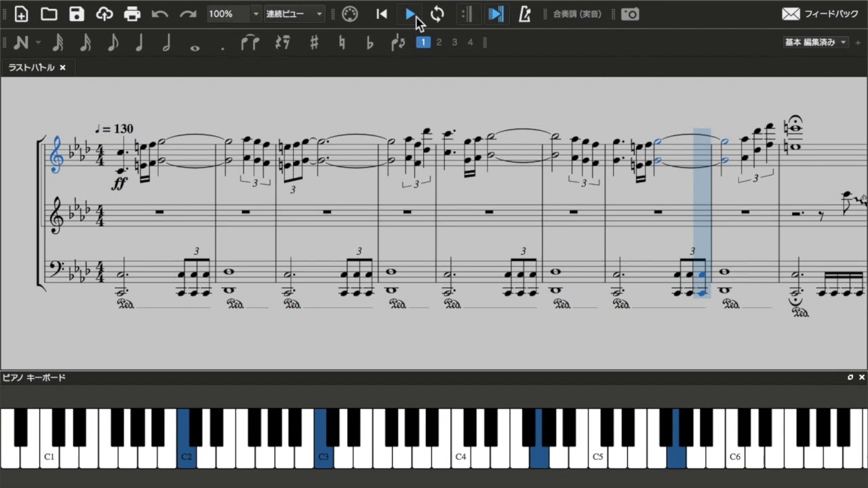
Task: Print the score
Action: click(x=132, y=14)
